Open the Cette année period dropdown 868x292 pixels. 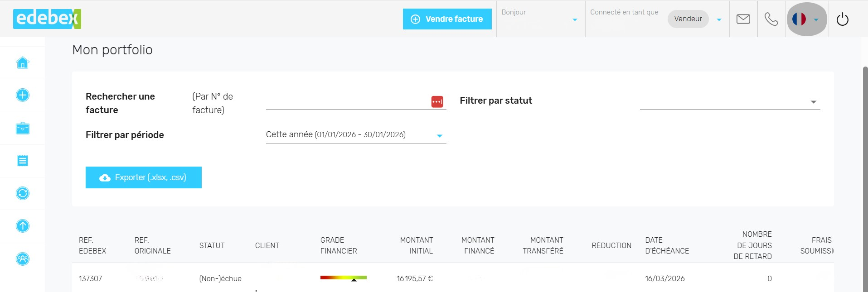[356, 135]
